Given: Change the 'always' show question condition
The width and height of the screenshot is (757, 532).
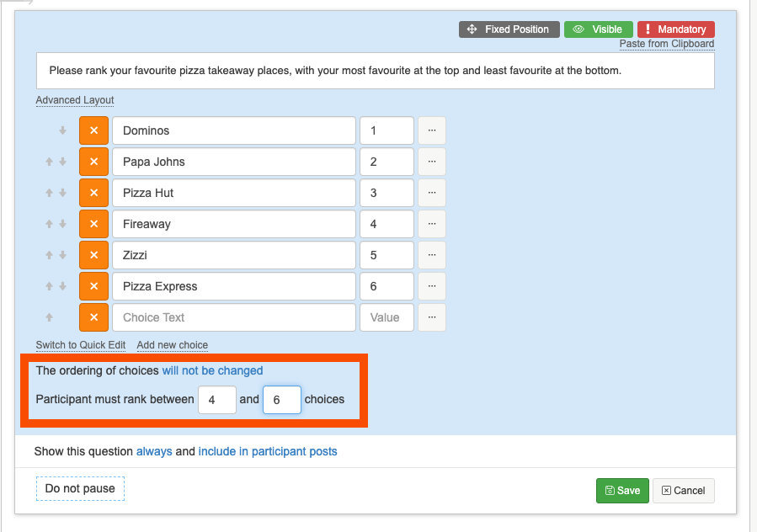Looking at the screenshot, I should click(154, 451).
